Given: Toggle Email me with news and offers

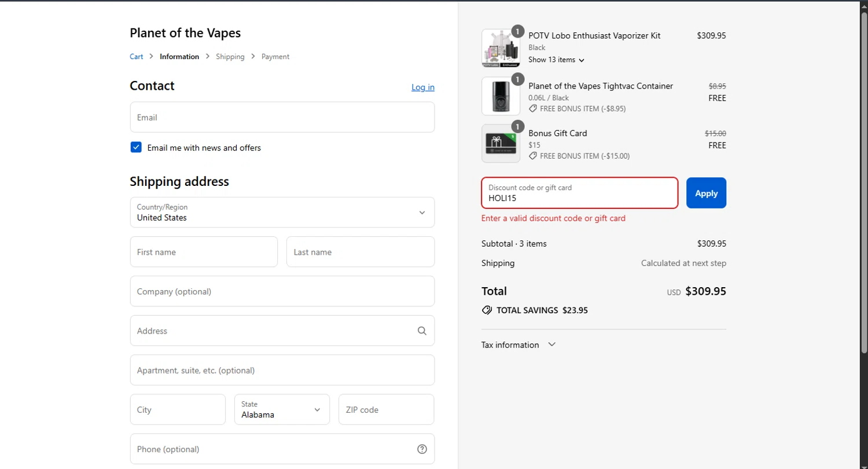Looking at the screenshot, I should click(136, 147).
